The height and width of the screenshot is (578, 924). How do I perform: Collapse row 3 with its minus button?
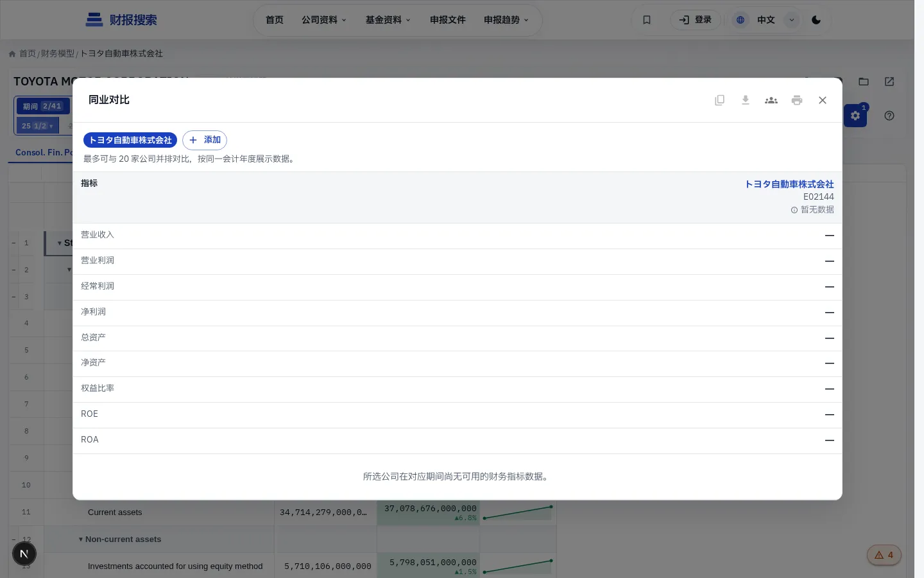click(x=13, y=297)
